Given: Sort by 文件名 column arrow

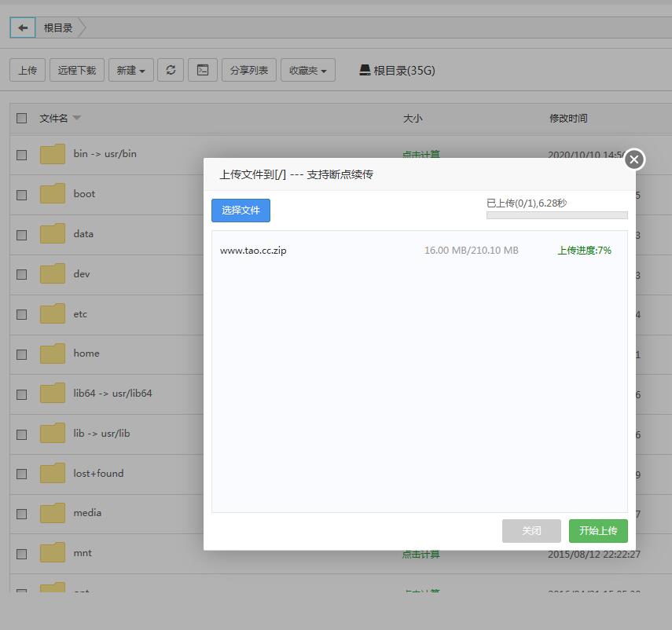Looking at the screenshot, I should point(77,118).
